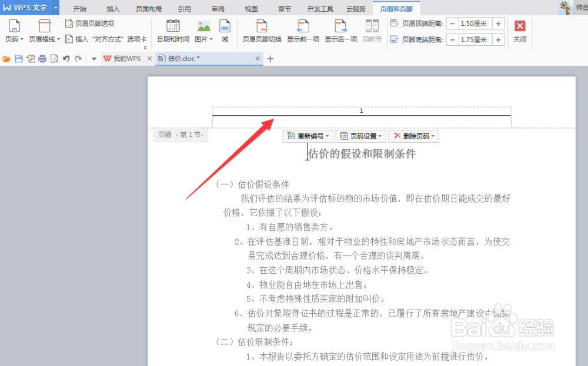
Task: Toggle 同前节 same as previous section
Action: tap(372, 31)
